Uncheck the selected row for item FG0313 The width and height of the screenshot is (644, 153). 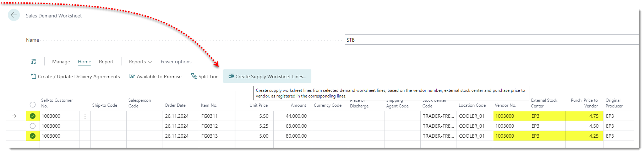(33, 136)
